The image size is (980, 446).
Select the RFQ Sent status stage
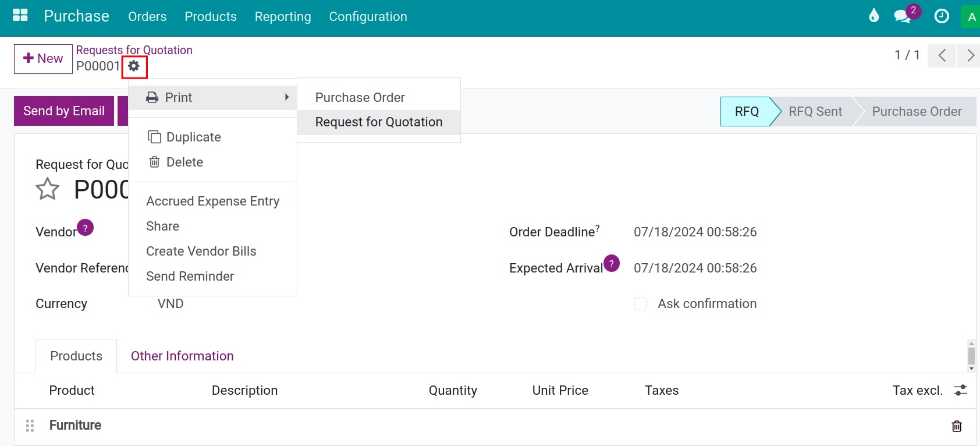pos(815,112)
